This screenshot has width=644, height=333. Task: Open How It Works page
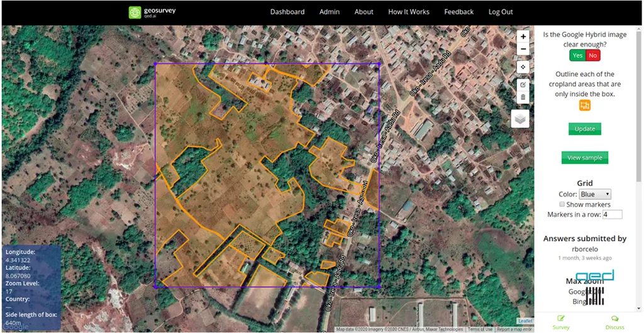[x=409, y=12]
